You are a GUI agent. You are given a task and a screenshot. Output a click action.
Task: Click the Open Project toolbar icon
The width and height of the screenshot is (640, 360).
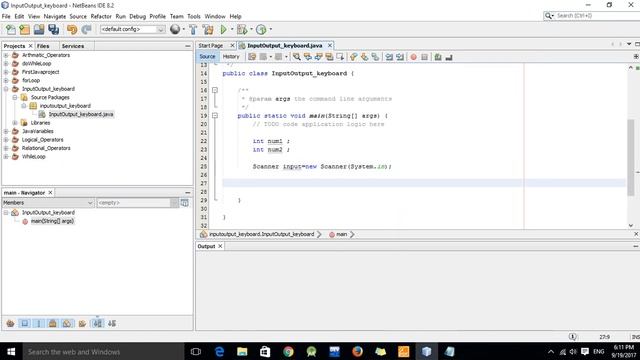coord(39,29)
